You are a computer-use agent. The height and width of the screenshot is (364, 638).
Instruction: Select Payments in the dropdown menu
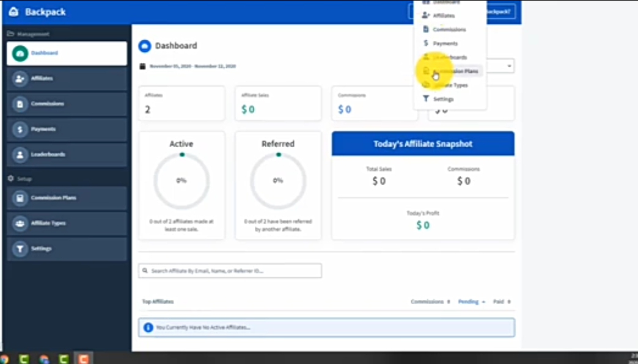(x=445, y=43)
